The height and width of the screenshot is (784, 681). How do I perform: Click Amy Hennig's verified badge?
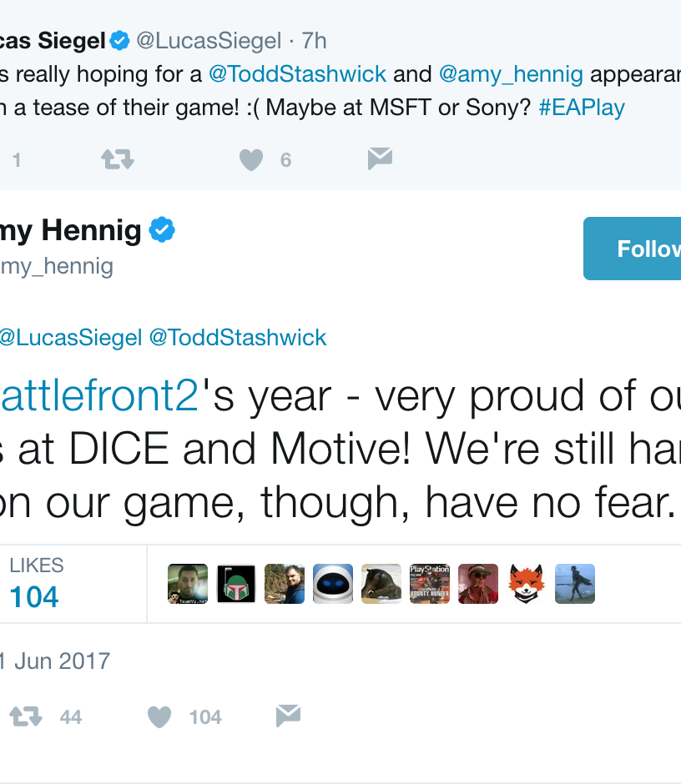point(162,230)
